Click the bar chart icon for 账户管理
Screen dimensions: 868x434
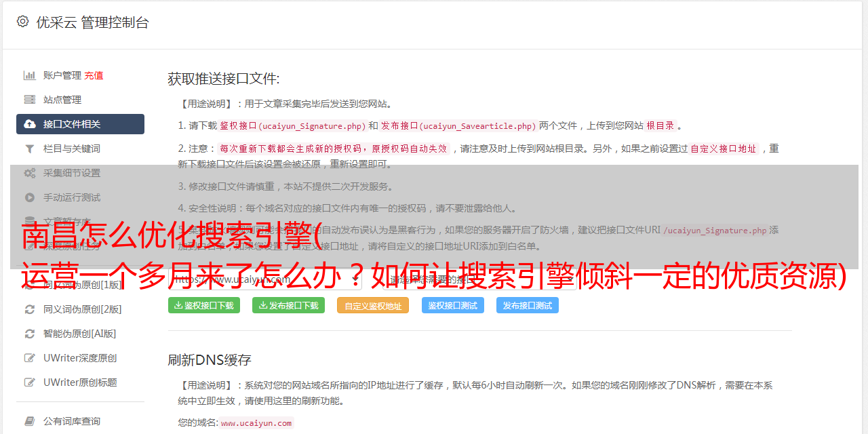click(30, 75)
